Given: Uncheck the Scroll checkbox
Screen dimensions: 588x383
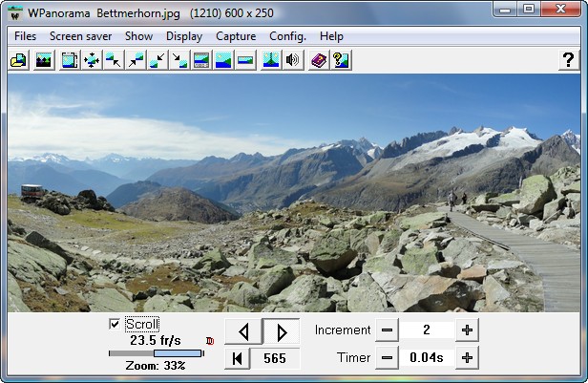Looking at the screenshot, I should pyautogui.click(x=115, y=325).
